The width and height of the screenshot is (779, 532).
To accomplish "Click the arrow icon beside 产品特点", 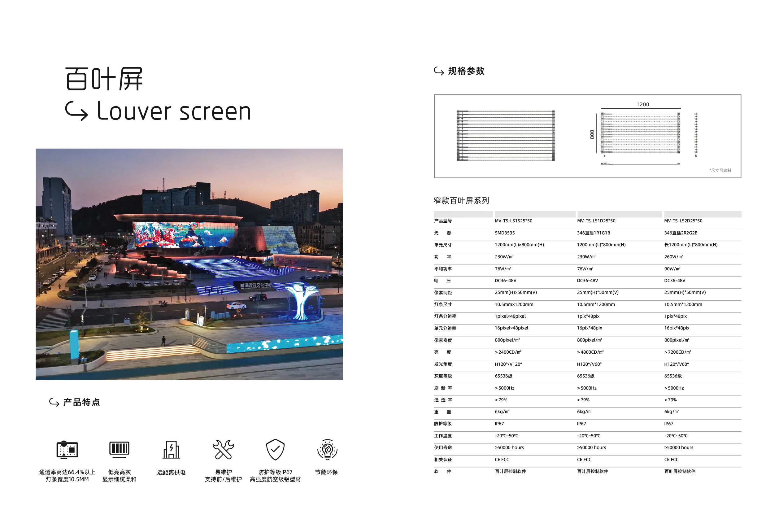I will (54, 402).
